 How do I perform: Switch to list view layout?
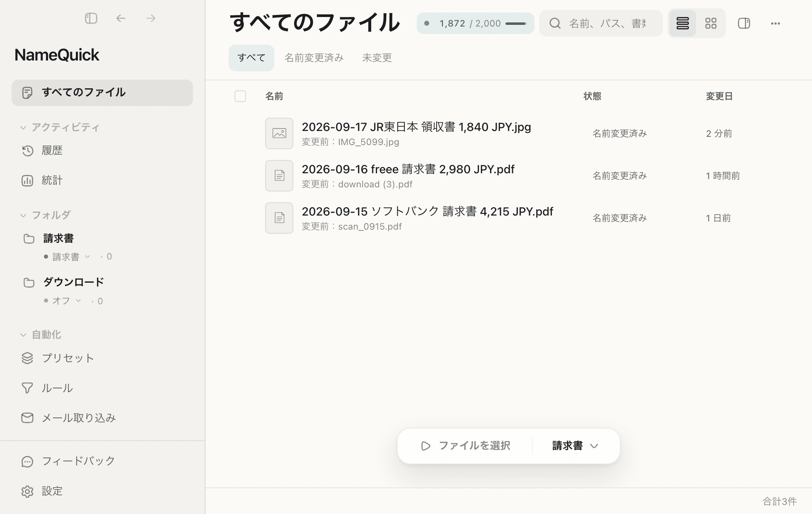coord(682,23)
